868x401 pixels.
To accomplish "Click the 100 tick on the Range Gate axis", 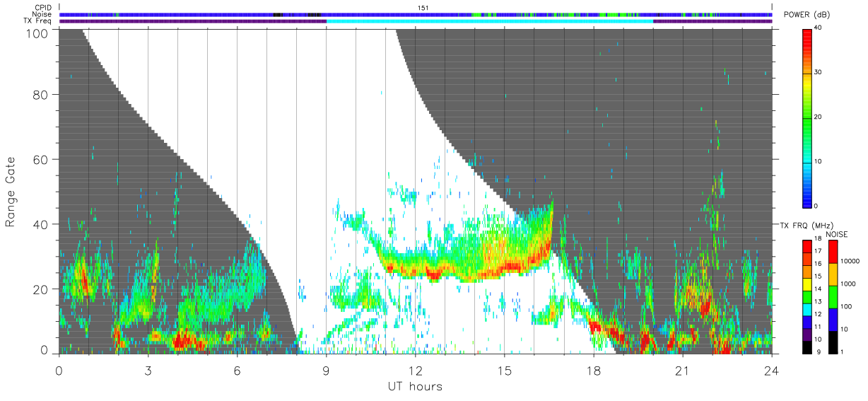I will (x=38, y=33).
